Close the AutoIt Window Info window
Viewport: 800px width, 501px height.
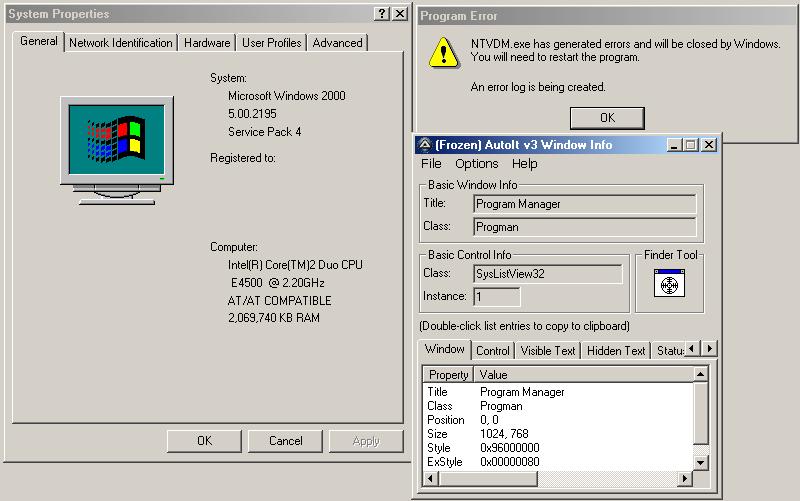click(x=709, y=145)
